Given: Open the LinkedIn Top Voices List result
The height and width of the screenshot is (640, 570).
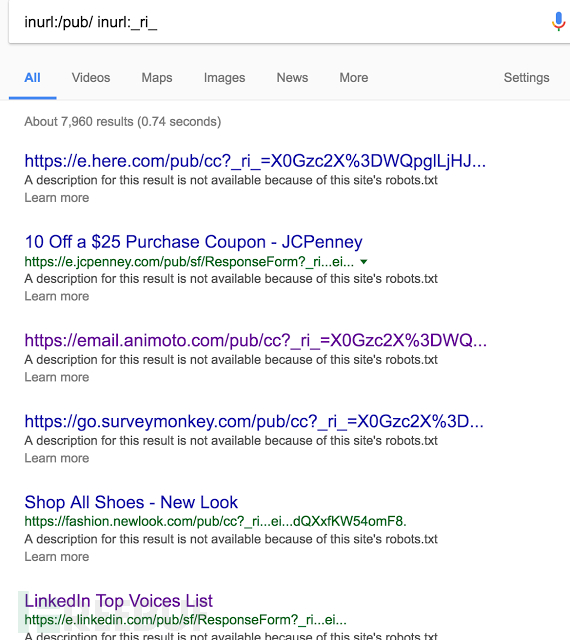Looking at the screenshot, I should pos(118,601).
